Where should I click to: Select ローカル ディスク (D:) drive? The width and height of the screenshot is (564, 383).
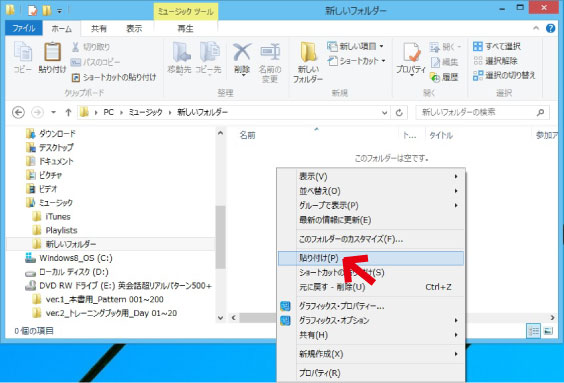[x=67, y=272]
